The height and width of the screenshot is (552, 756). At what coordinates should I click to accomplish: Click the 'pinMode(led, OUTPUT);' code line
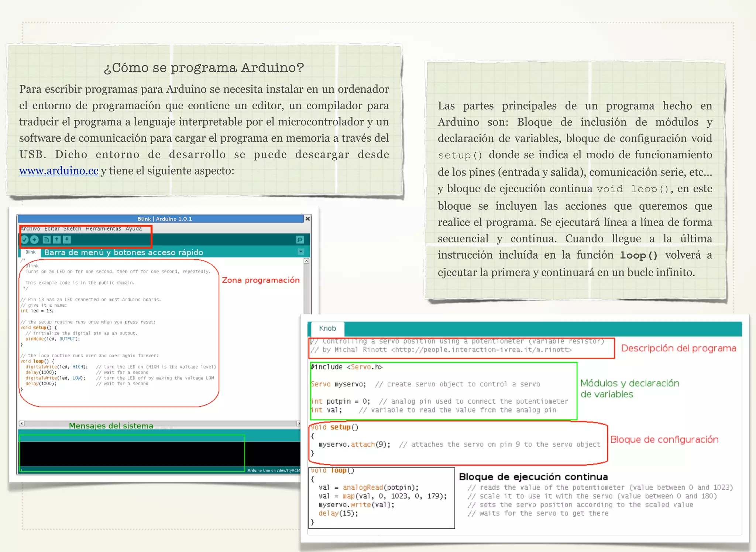[52, 339]
